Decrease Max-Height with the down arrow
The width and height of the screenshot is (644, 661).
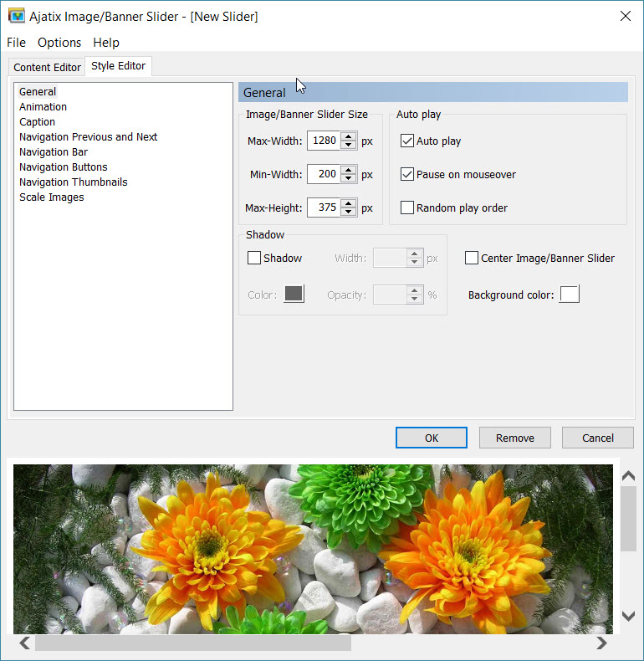tap(349, 212)
